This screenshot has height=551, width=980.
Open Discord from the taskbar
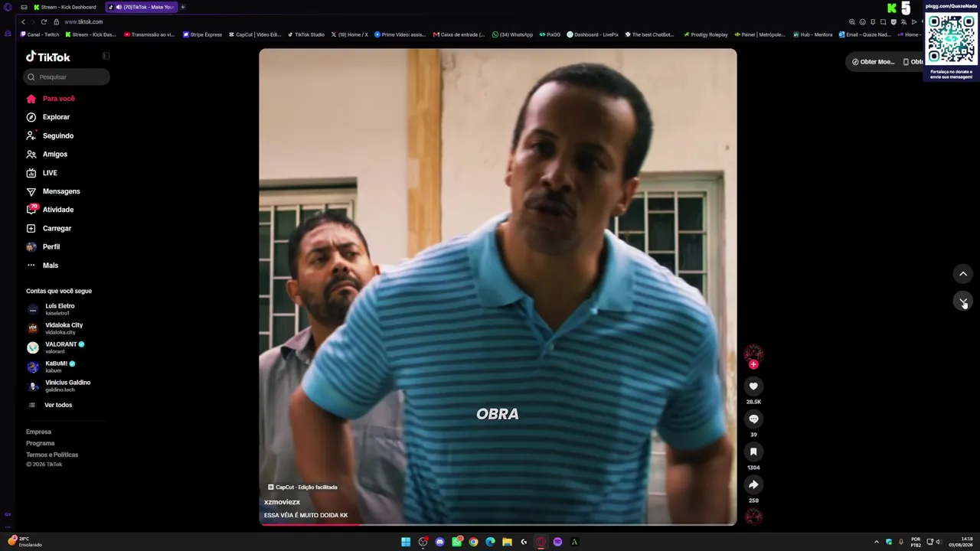click(x=439, y=542)
